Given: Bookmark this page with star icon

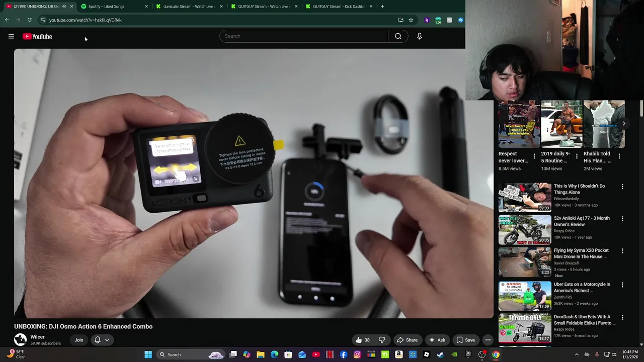Looking at the screenshot, I should point(411,20).
